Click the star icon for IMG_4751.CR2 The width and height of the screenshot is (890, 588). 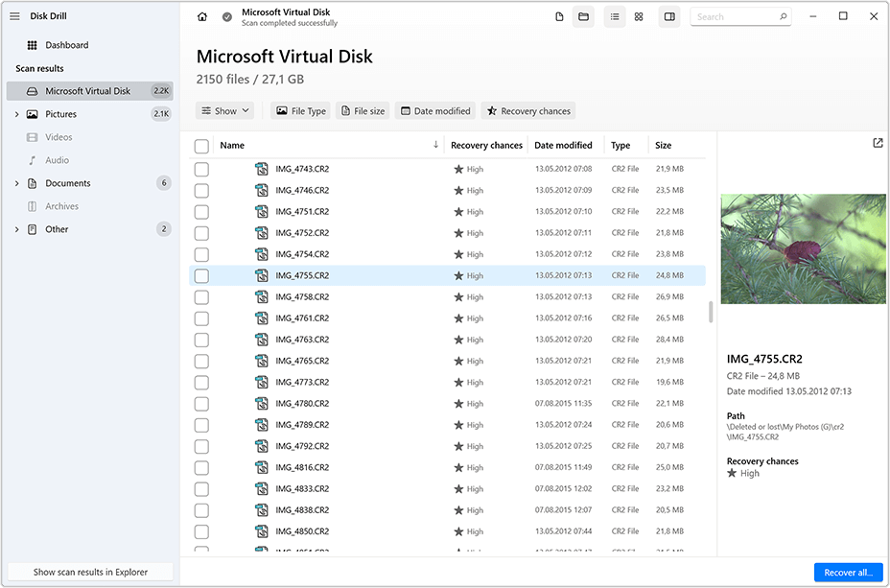pyautogui.click(x=458, y=212)
